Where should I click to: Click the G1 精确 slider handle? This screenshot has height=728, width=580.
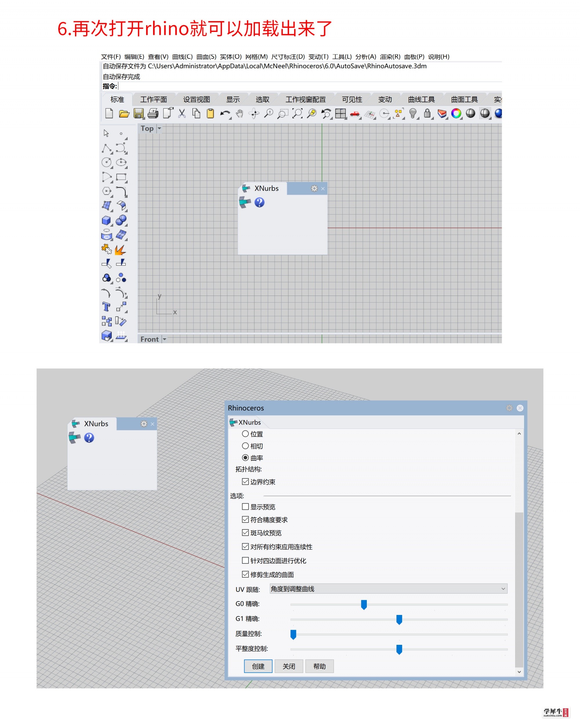pyautogui.click(x=399, y=620)
